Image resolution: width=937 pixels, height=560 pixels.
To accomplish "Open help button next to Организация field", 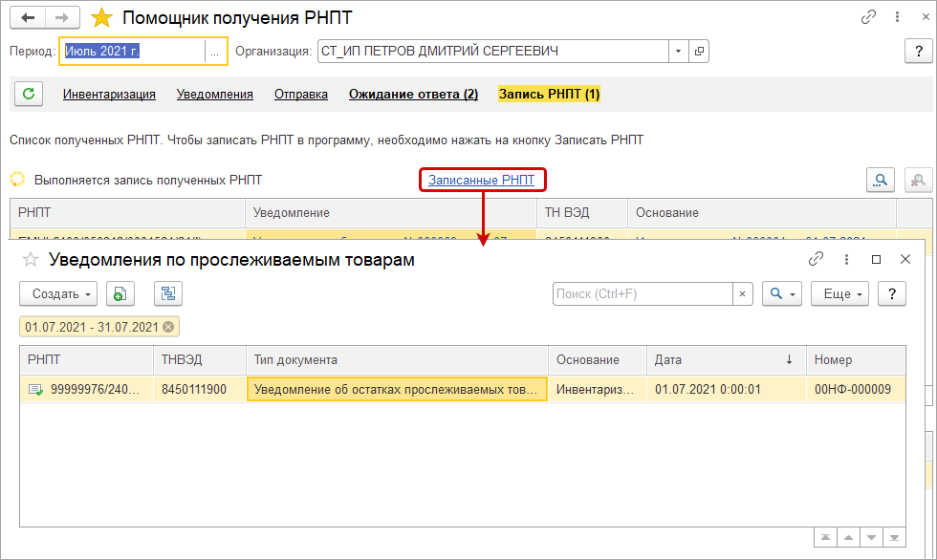I will 919,52.
